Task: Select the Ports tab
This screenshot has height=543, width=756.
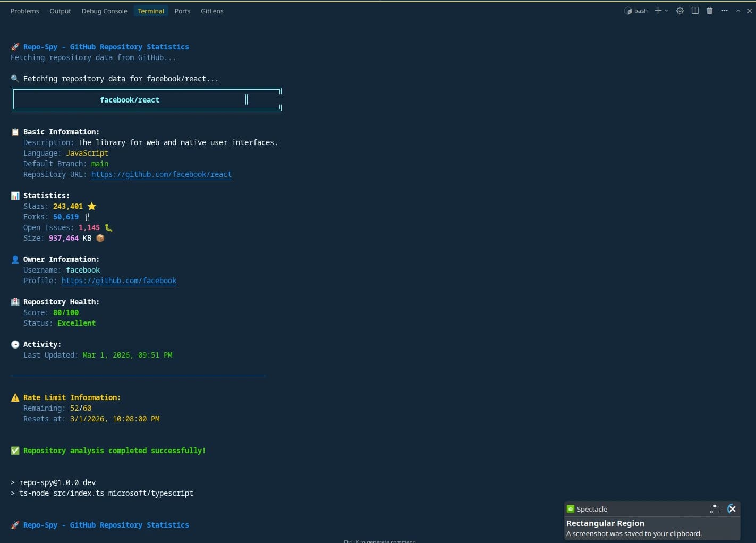Action: (x=182, y=11)
